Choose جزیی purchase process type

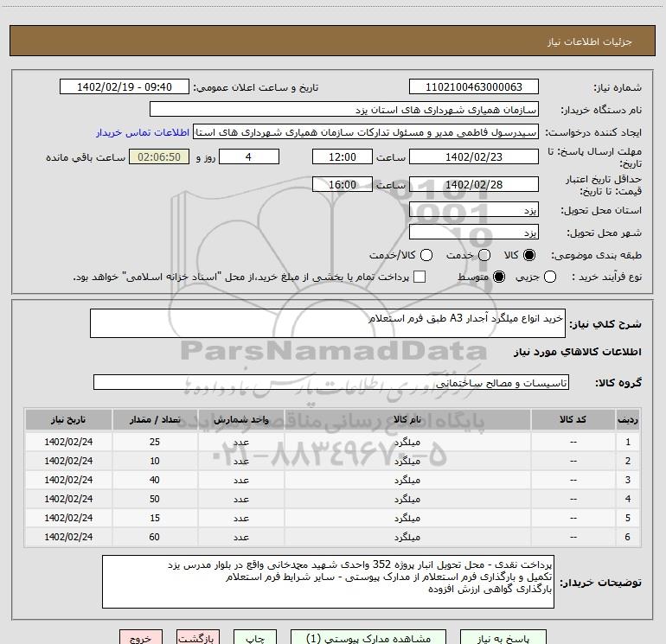tap(550, 277)
